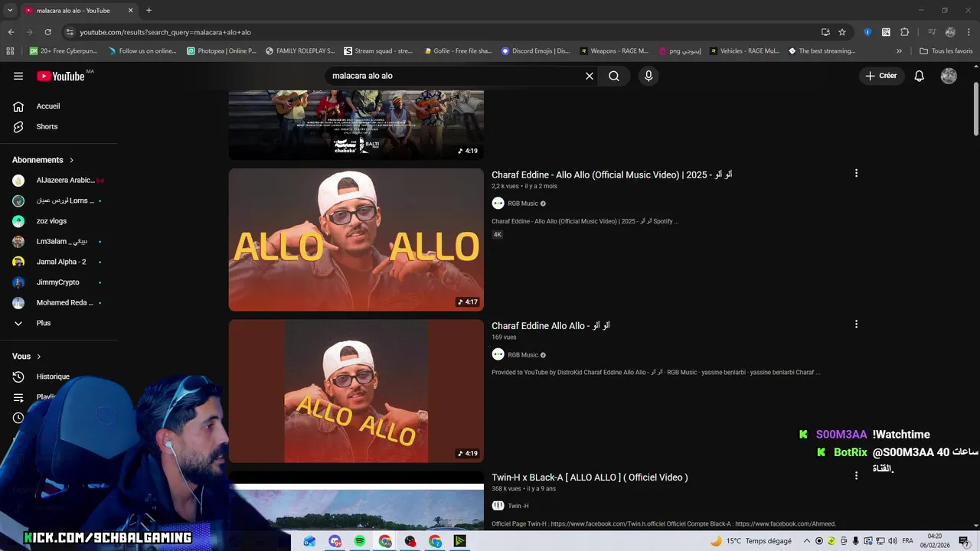
Task: Select the JimmyCrypto subscription
Action: (x=59, y=282)
